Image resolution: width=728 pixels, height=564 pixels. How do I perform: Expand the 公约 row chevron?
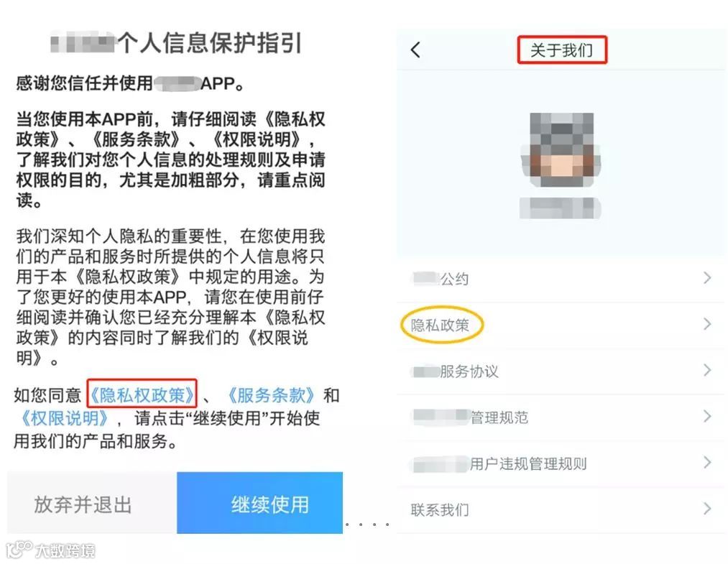(707, 278)
